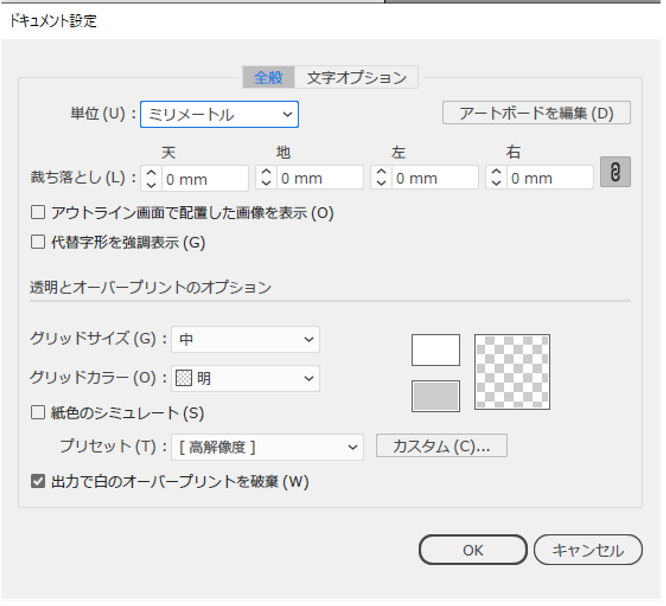
Task: Toggle the bleed link chain icon
Action: coord(615,172)
